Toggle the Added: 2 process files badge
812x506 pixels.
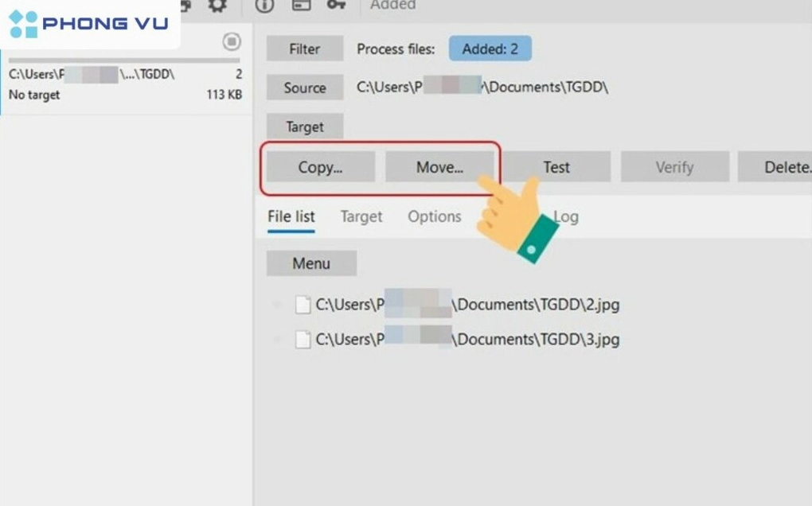click(490, 49)
